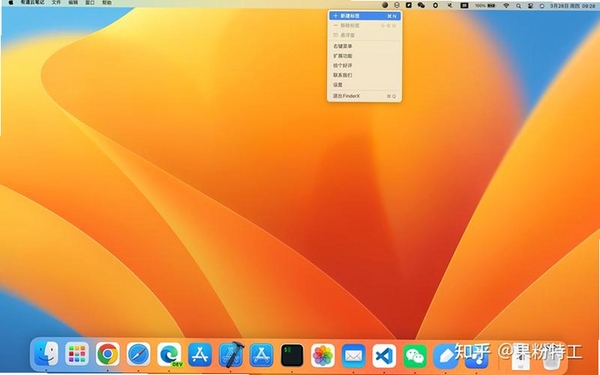
Task: Open Mail from the Dock
Action: point(353,355)
